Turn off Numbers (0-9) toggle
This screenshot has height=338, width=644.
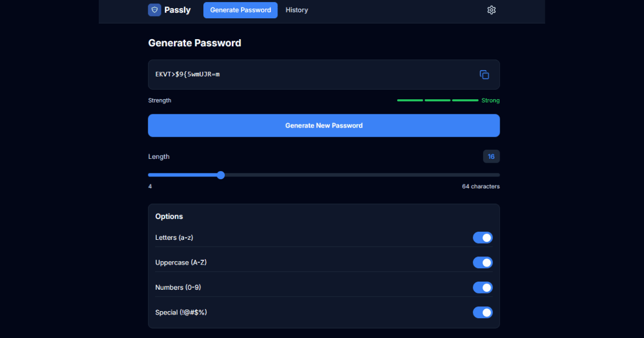tap(482, 288)
